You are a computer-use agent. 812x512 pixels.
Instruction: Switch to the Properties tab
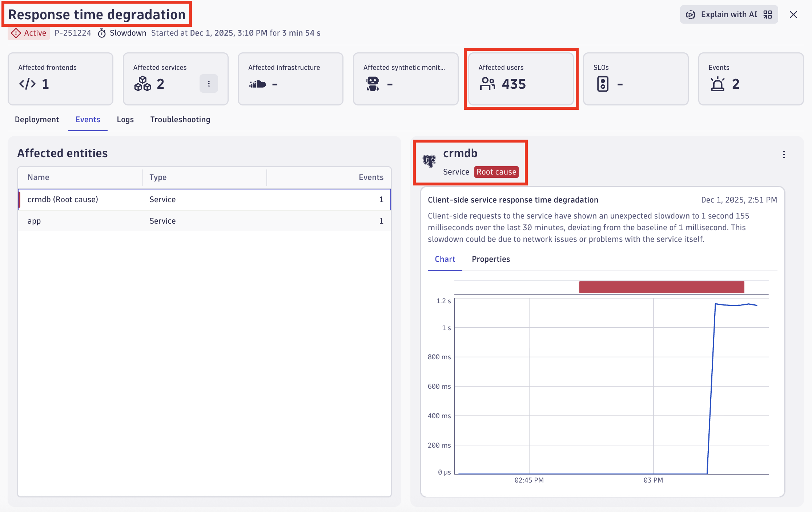pyautogui.click(x=491, y=259)
